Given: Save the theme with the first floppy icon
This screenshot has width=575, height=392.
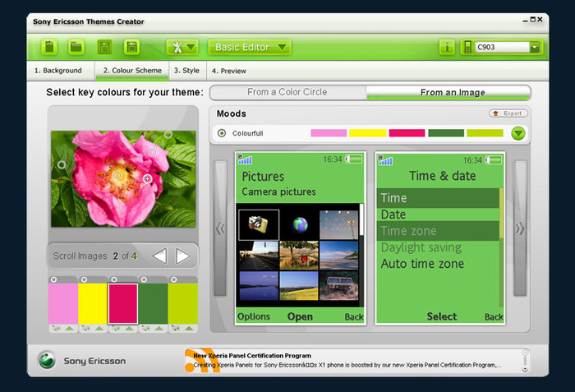Looking at the screenshot, I should click(x=104, y=48).
